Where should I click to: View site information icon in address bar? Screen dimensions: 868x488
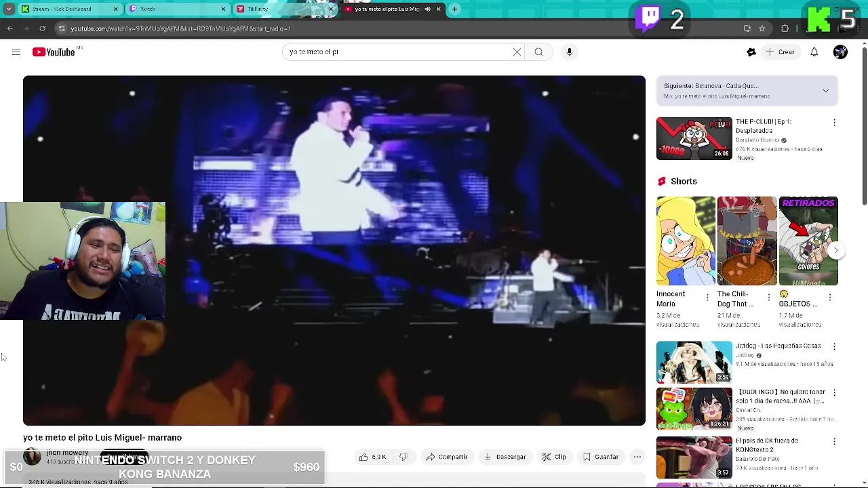pyautogui.click(x=61, y=28)
